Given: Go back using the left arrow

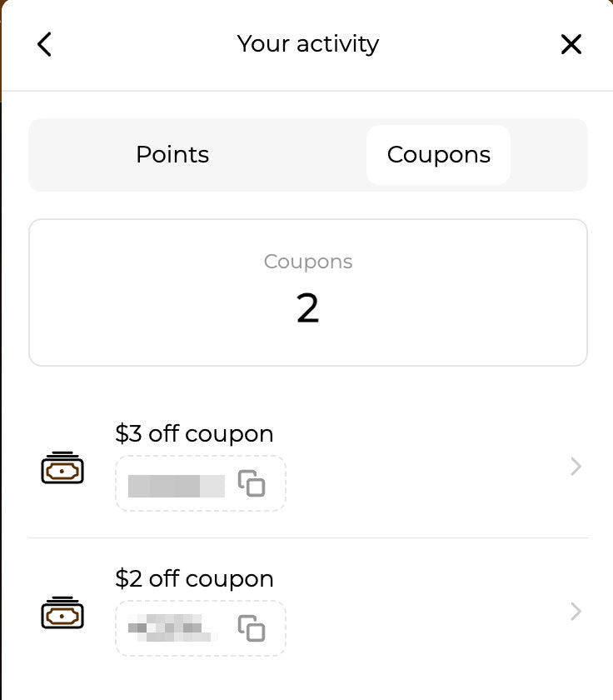Looking at the screenshot, I should click(44, 44).
